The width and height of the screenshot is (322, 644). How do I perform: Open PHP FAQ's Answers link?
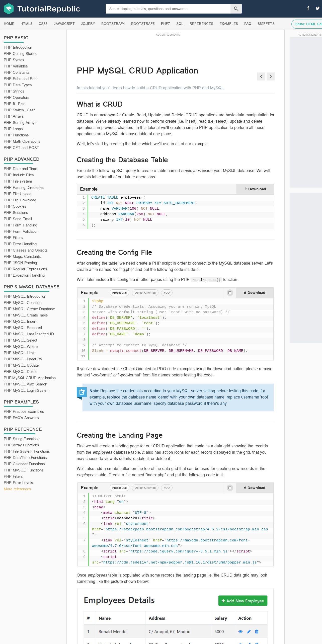(x=21, y=418)
